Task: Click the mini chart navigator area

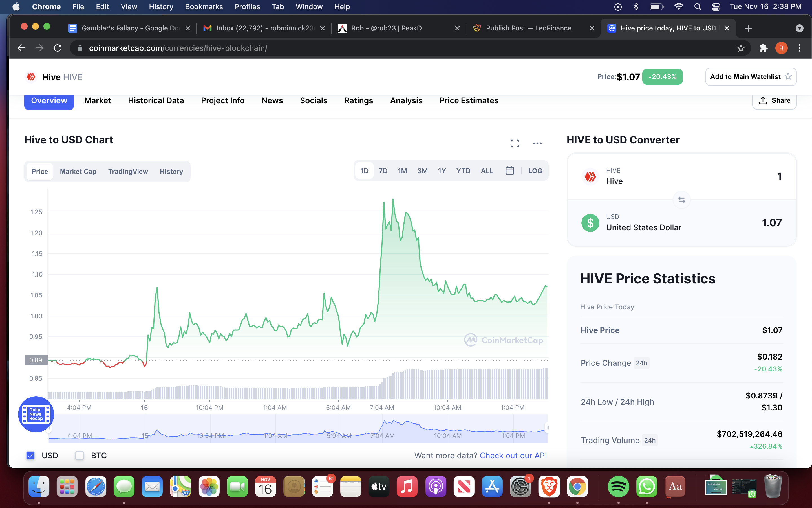Action: pyautogui.click(x=298, y=428)
